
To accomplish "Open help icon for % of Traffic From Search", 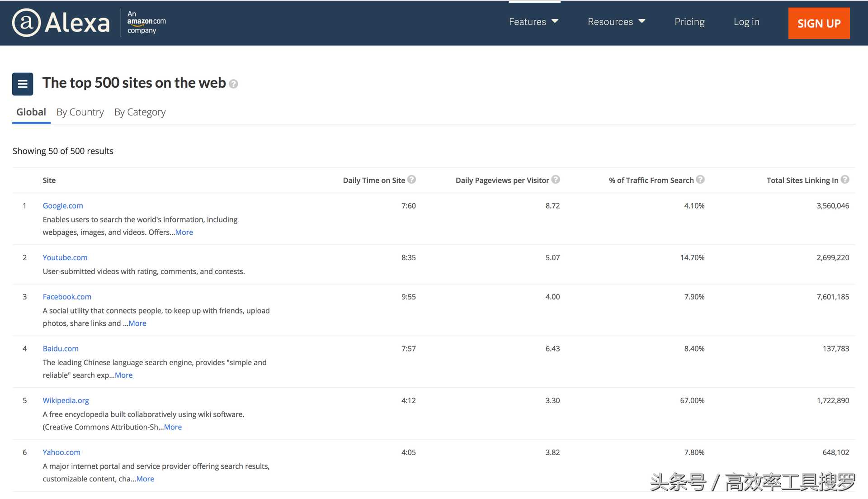I will point(700,180).
